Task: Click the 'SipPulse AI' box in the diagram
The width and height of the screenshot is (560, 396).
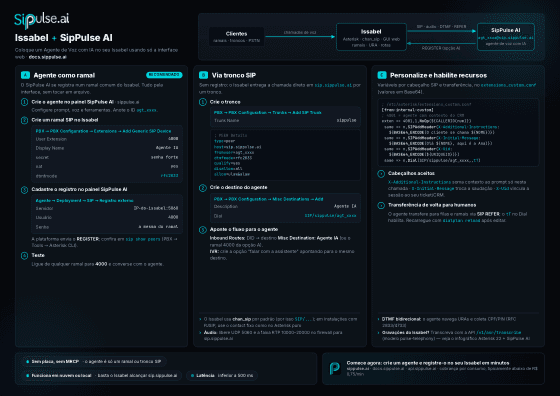Action: 506,37
